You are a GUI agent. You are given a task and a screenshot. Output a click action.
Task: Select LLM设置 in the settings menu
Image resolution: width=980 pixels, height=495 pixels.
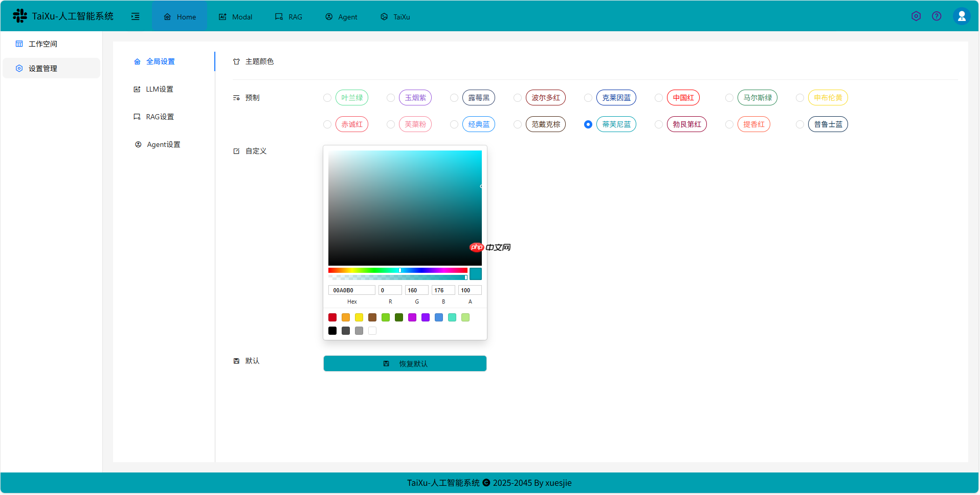coord(160,89)
